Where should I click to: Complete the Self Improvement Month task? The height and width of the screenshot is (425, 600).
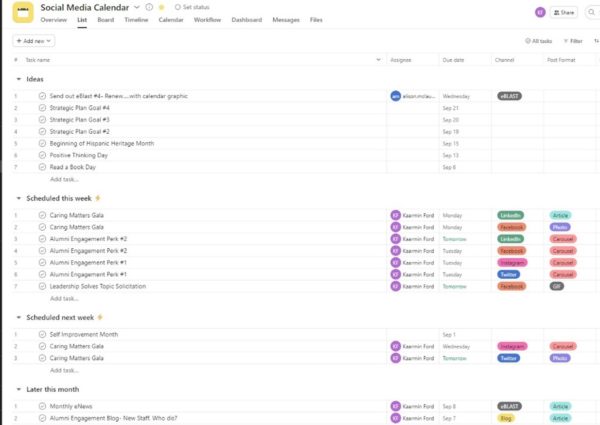pyautogui.click(x=42, y=334)
